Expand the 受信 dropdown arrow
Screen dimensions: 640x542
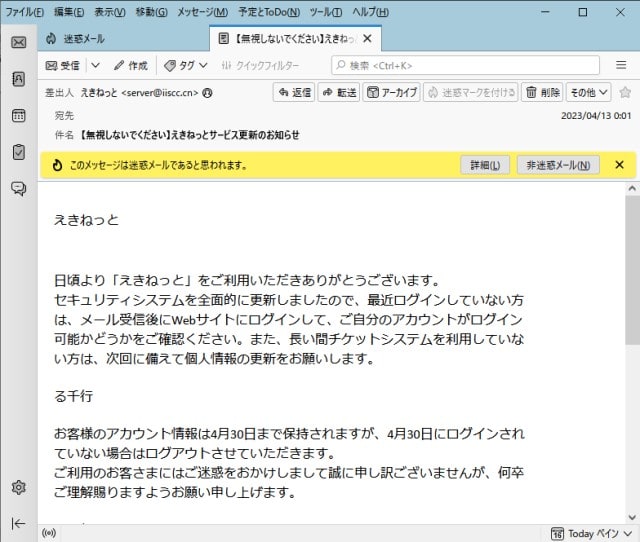pos(95,65)
